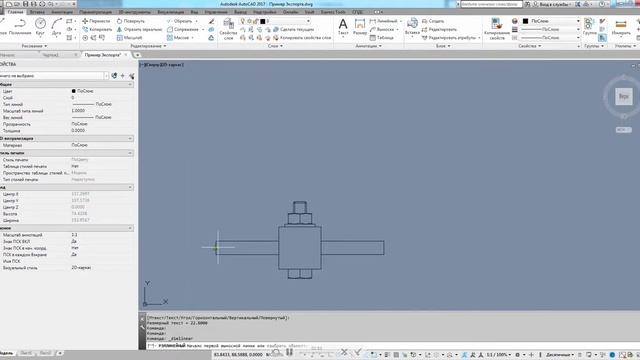Open the Express Tools ribbon tab
The width and height of the screenshot is (640, 360).
point(333,12)
